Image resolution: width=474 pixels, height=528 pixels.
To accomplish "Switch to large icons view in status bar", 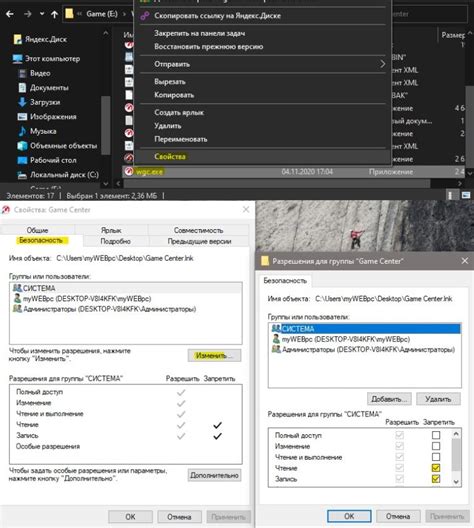I will tap(466, 195).
